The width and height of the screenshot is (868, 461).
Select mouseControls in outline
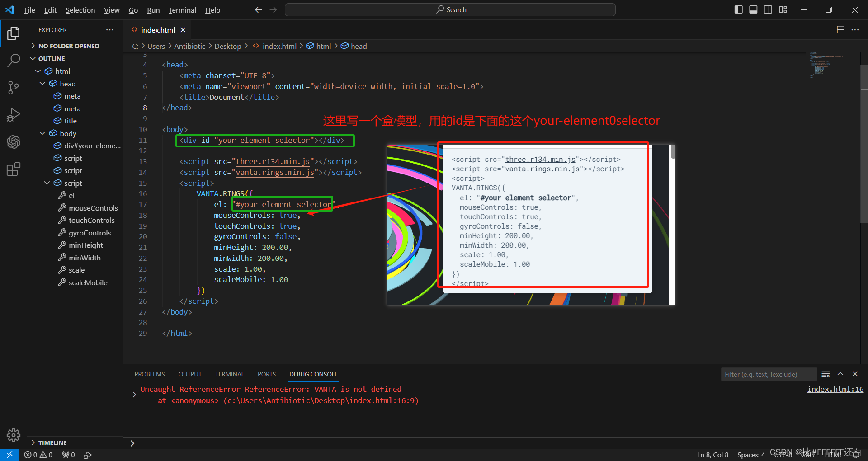click(x=93, y=208)
